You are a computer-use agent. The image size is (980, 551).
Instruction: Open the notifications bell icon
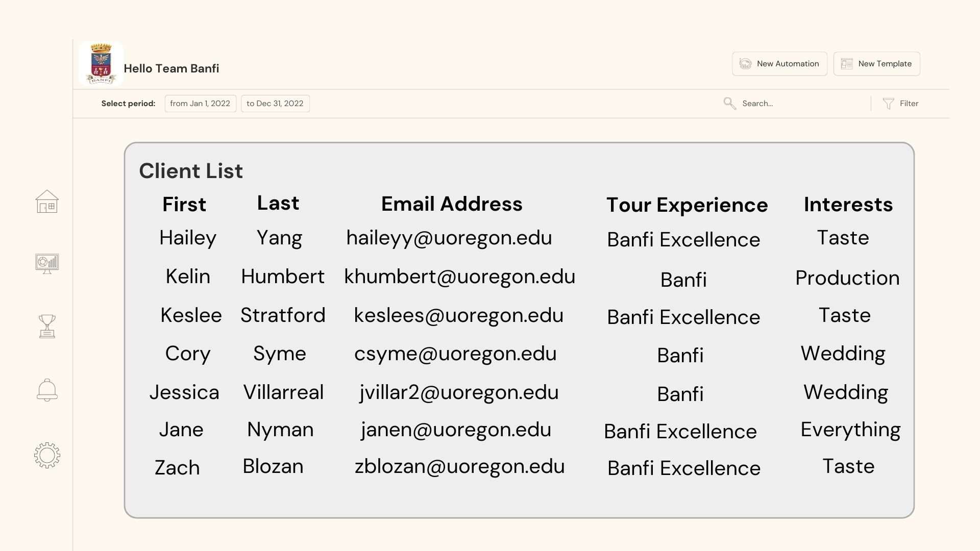pos(47,390)
